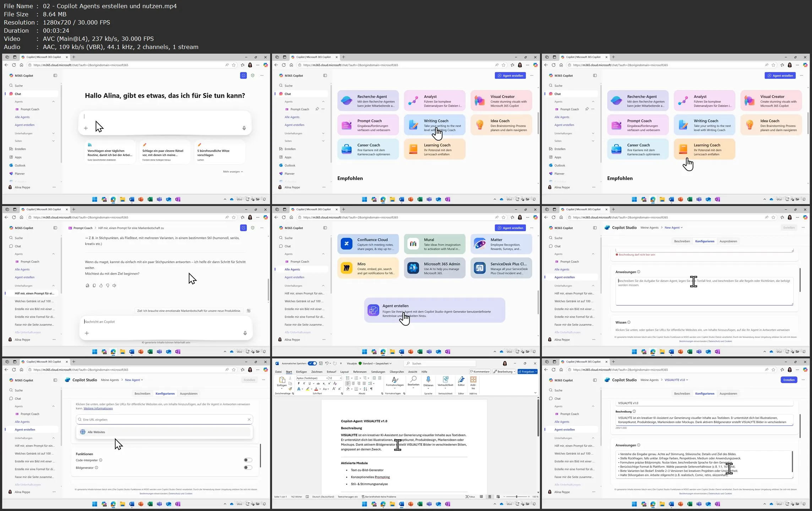Clear the 'Eine URL eingeben' field with the X
The width and height of the screenshot is (812, 511).
click(x=249, y=419)
